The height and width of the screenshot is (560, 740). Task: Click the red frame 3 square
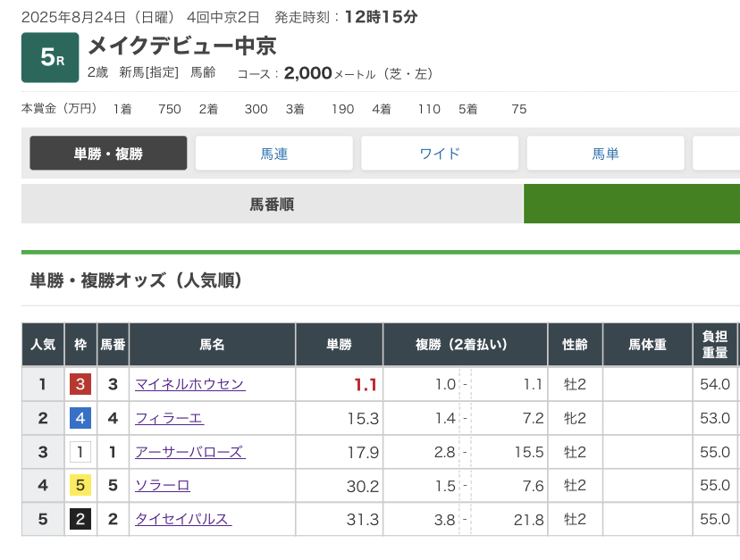[x=80, y=385]
